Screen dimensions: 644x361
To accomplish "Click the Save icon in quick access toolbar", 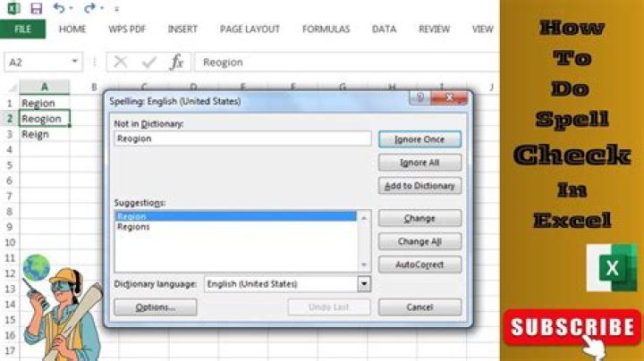I will 36,9.
